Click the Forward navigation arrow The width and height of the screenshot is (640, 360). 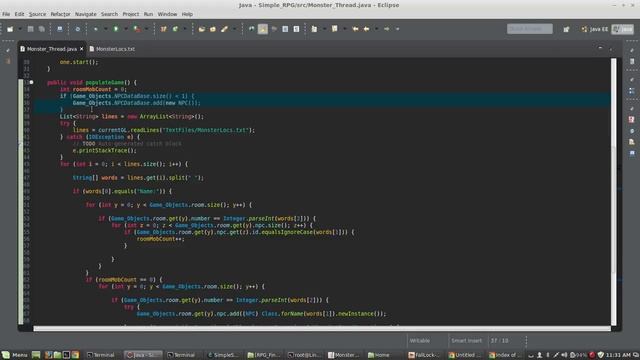pyautogui.click(x=387, y=29)
